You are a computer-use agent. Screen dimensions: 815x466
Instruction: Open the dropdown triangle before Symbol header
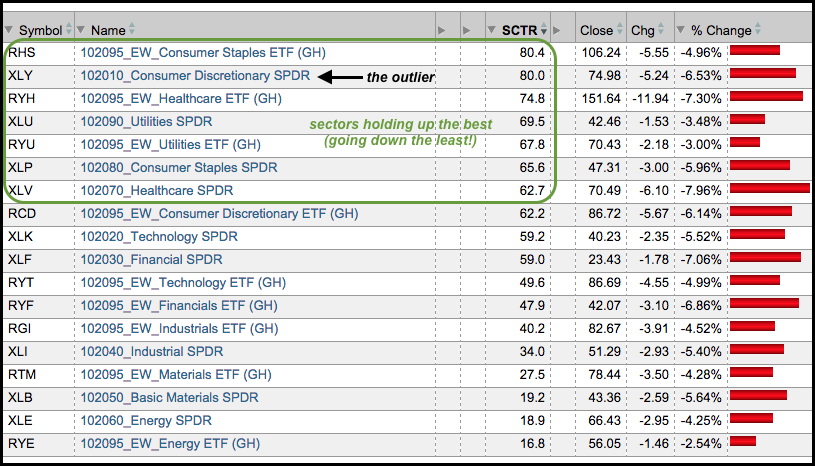[x=9, y=31]
